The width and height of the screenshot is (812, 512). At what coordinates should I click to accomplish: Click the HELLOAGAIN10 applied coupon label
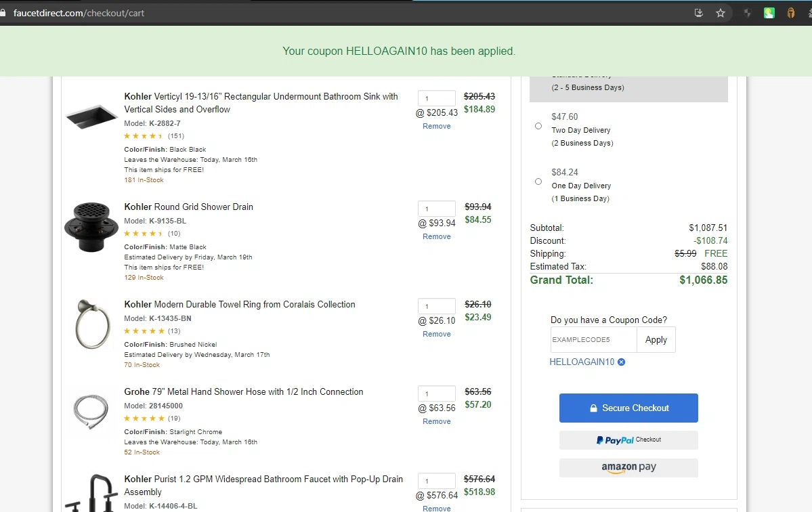point(582,362)
